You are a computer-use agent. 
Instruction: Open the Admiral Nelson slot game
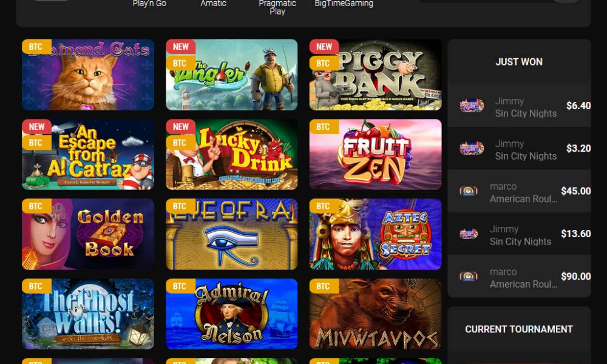pyautogui.click(x=231, y=314)
